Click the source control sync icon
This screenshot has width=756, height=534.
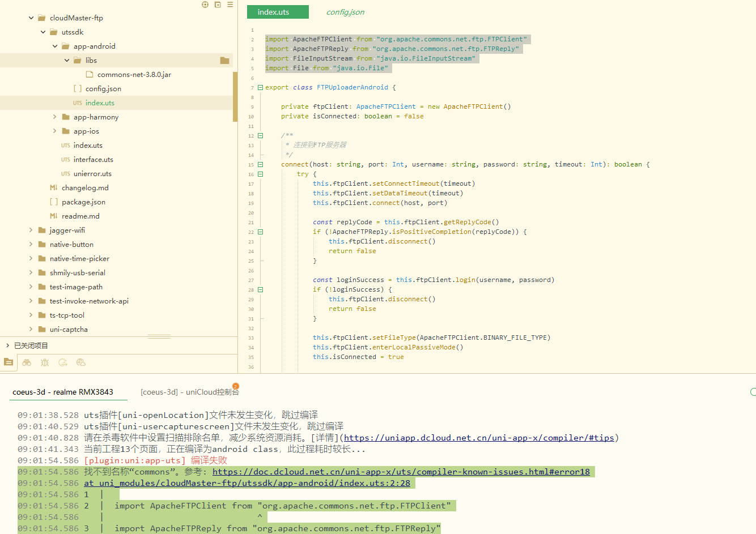pos(63,362)
